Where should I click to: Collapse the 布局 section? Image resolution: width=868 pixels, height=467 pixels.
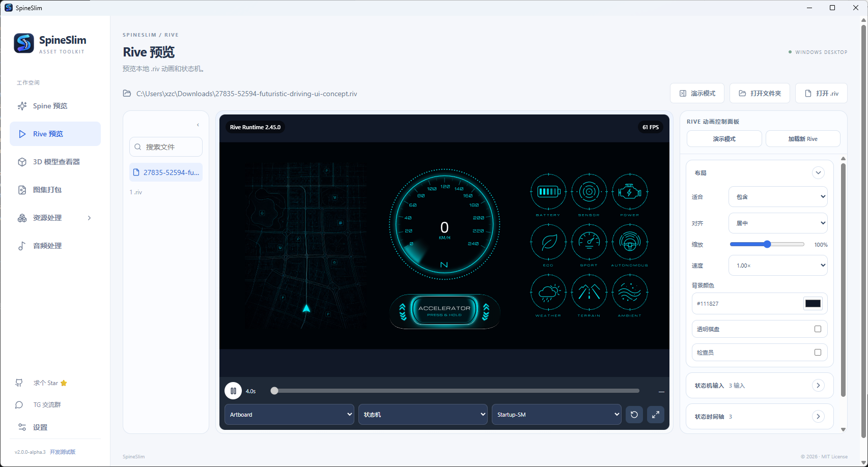click(818, 173)
